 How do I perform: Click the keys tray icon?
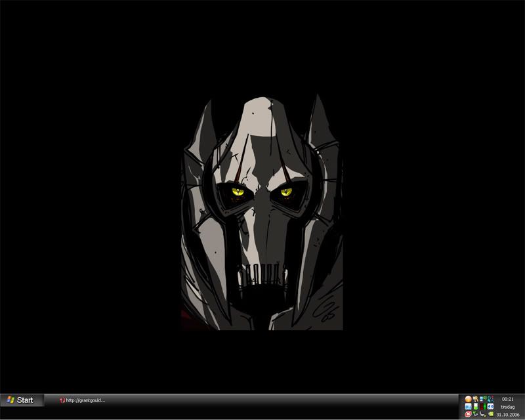pyautogui.click(x=475, y=398)
